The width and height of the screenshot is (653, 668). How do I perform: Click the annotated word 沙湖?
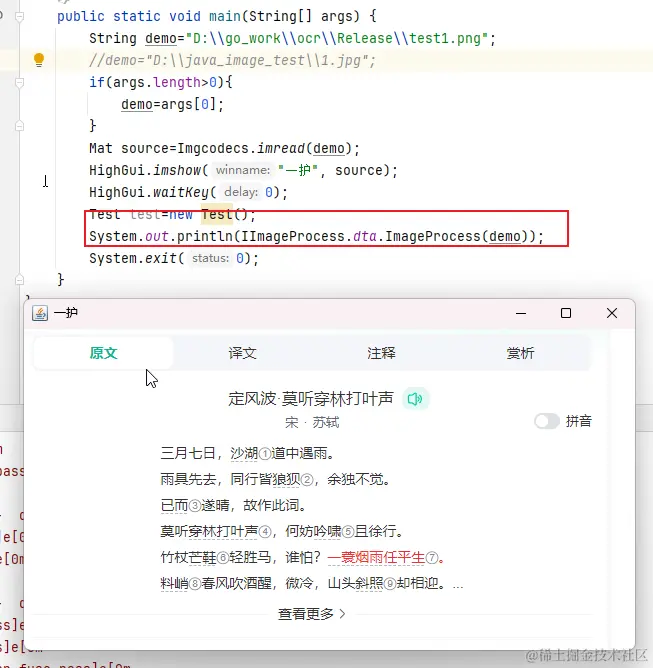click(244, 453)
